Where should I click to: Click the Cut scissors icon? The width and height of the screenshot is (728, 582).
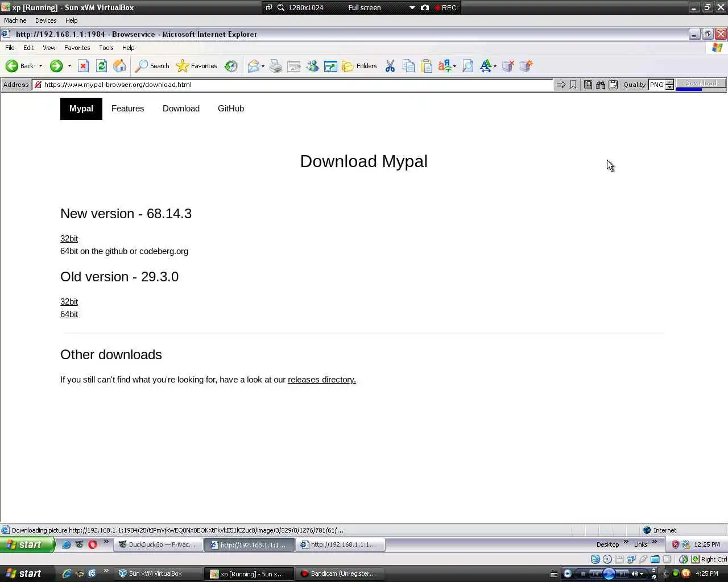(390, 66)
